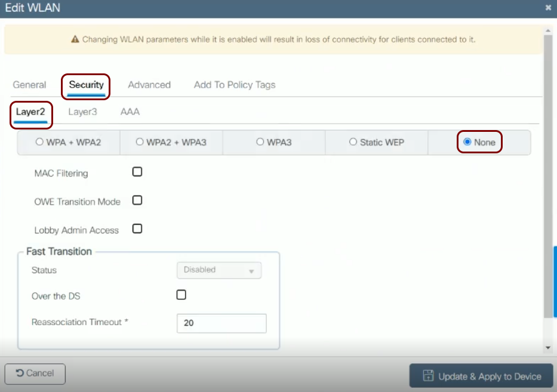
Task: Select the WPA3 radio button
Action: tap(260, 143)
